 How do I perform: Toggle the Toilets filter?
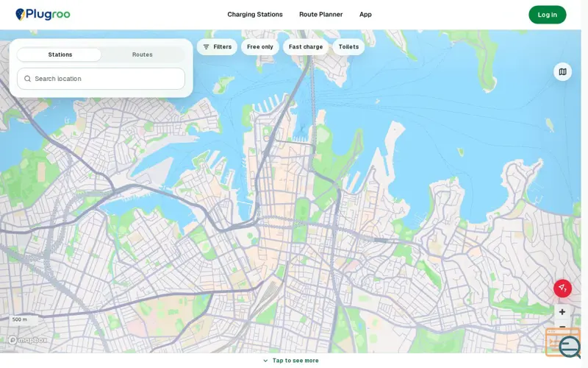348,47
